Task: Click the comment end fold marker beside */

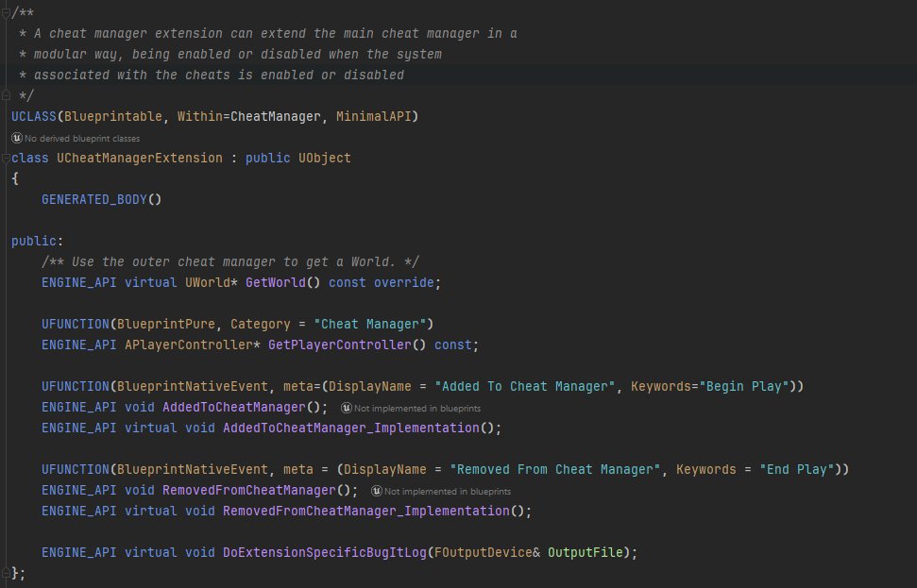Action: (x=6, y=95)
